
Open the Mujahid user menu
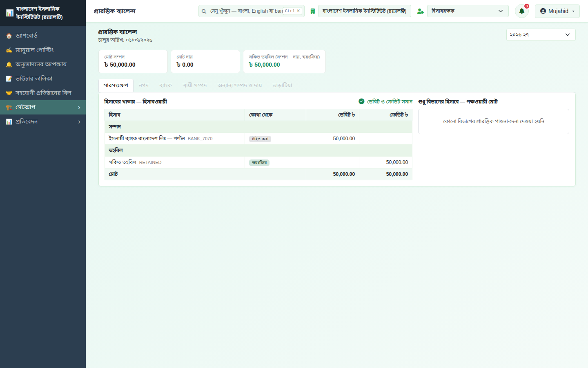coord(557,11)
